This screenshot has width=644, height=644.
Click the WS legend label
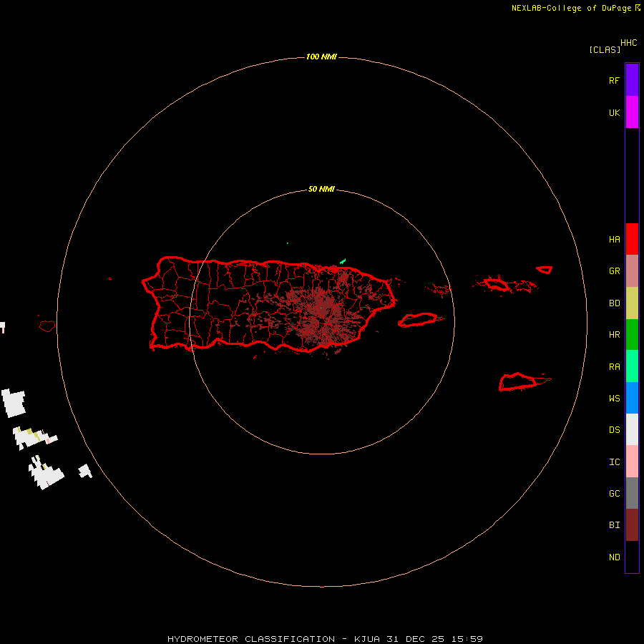pos(614,399)
